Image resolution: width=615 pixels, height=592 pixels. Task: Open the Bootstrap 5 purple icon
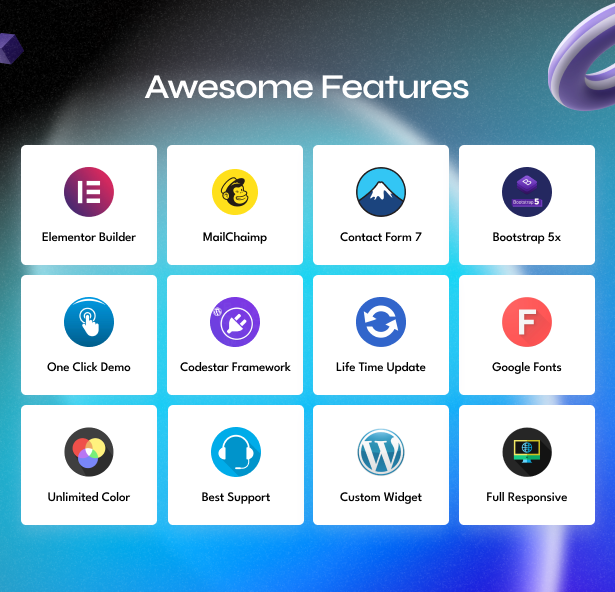click(x=527, y=192)
